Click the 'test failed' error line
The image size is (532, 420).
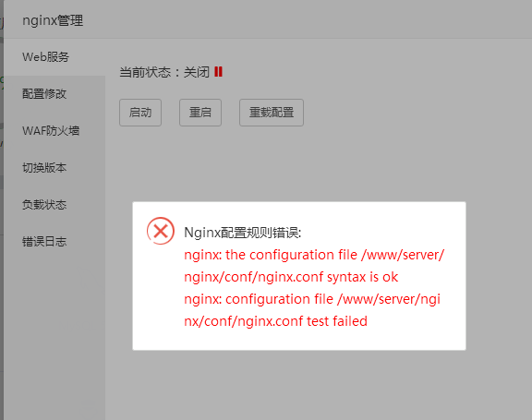tap(275, 321)
